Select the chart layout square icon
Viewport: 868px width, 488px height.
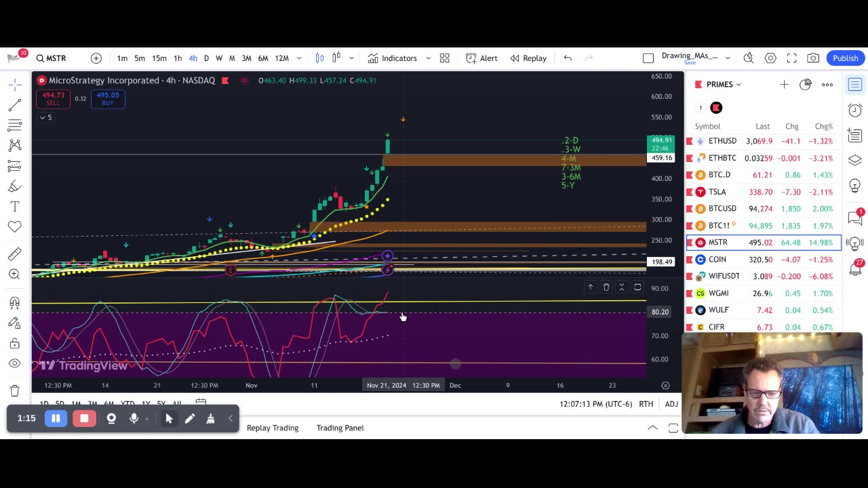pyautogui.click(x=648, y=58)
